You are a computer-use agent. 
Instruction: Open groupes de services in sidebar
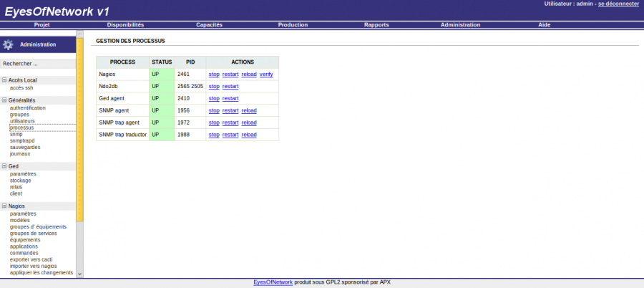tap(33, 234)
